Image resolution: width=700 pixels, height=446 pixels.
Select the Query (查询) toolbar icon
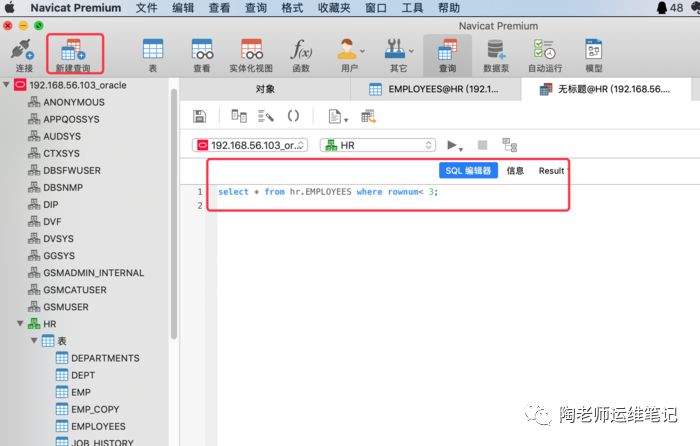tap(447, 55)
